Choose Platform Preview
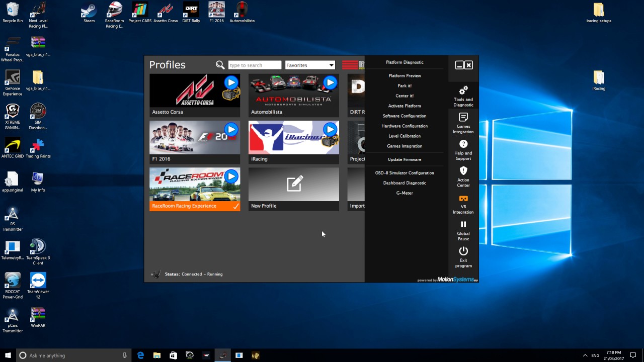Image resolution: width=644 pixels, height=362 pixels. pyautogui.click(x=405, y=75)
